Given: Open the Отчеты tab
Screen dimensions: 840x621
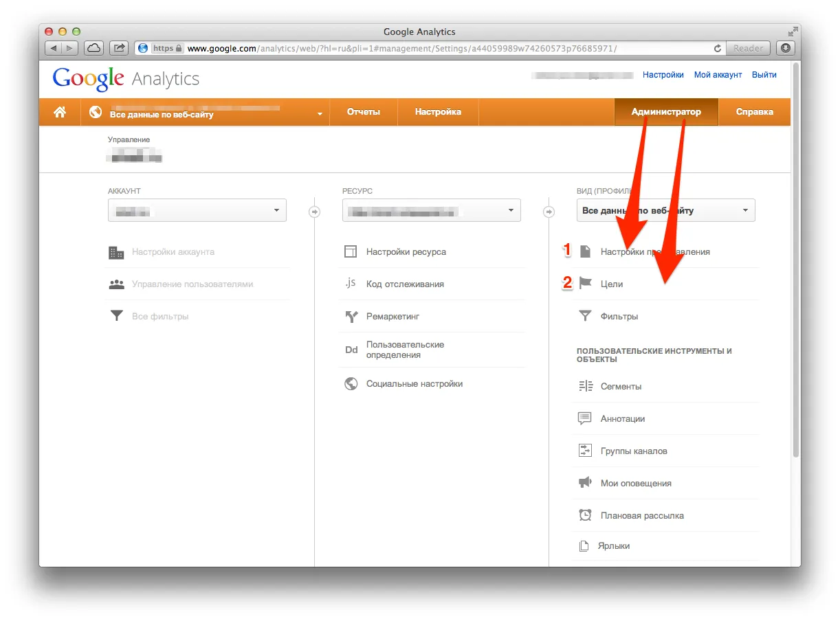Looking at the screenshot, I should pos(363,112).
